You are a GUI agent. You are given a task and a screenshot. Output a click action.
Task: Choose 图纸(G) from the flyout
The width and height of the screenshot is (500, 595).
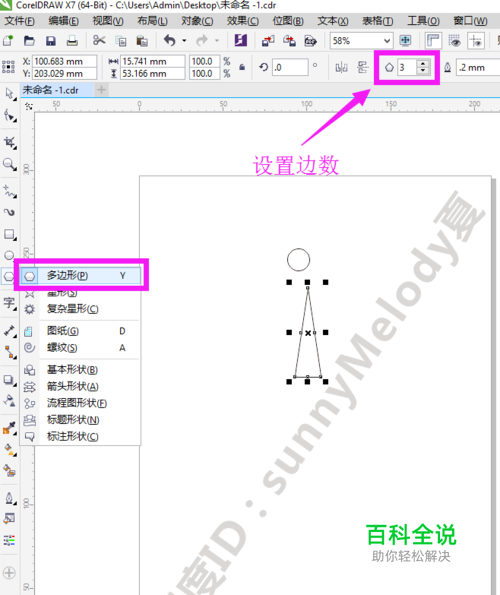81,331
